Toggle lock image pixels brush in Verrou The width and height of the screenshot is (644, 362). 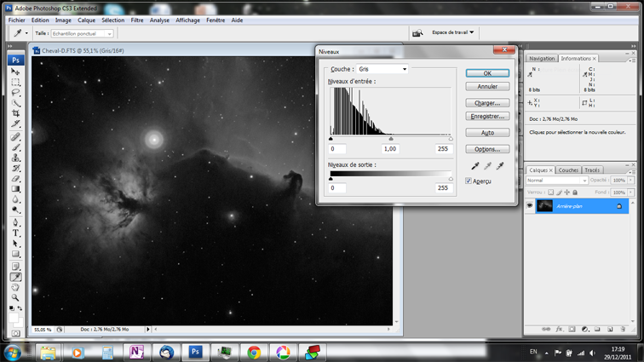tap(559, 192)
